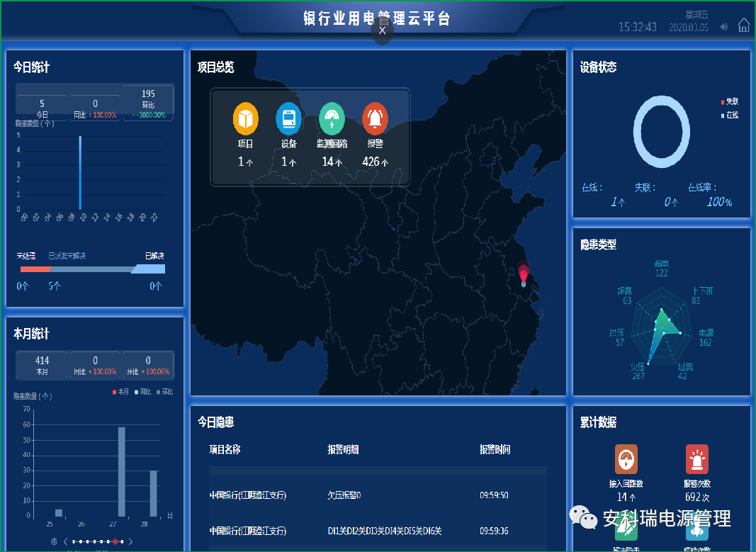
Task: Click the red dot on the pagination slider
Action: (x=115, y=541)
